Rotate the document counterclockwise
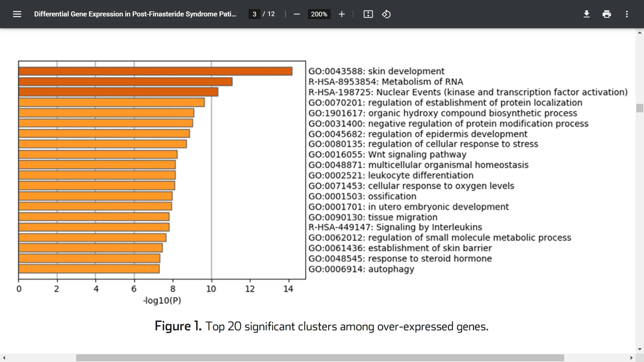 [x=386, y=14]
